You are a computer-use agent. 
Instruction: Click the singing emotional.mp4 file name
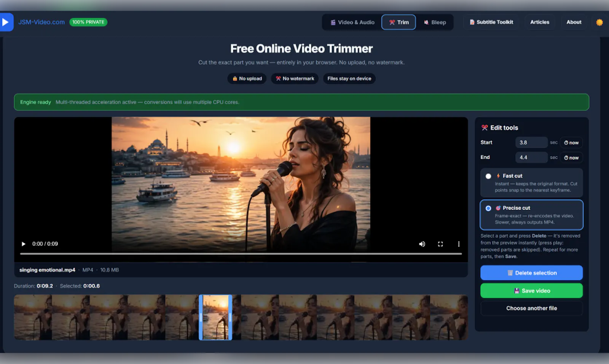(47, 270)
